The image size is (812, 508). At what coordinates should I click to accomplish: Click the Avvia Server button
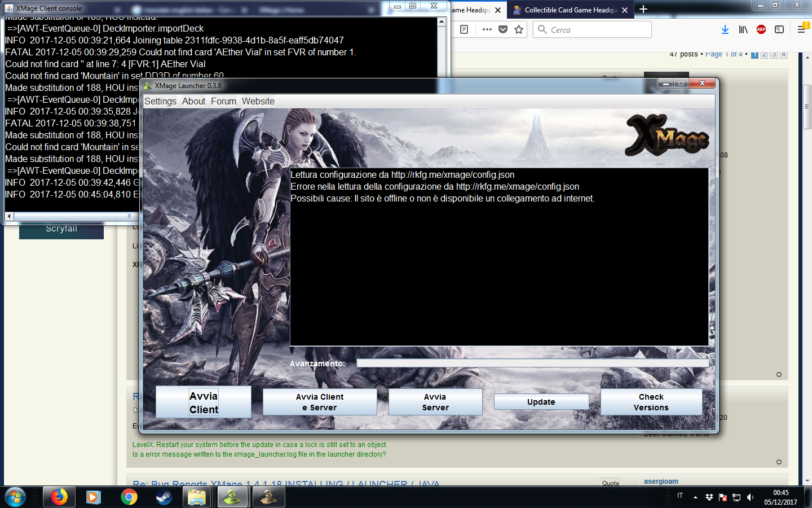click(435, 402)
